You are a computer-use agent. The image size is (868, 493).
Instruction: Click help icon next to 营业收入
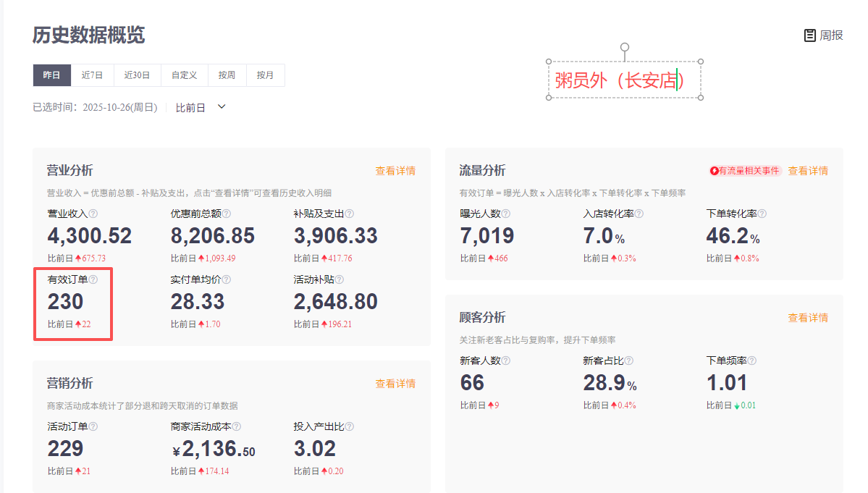pyautogui.click(x=93, y=214)
